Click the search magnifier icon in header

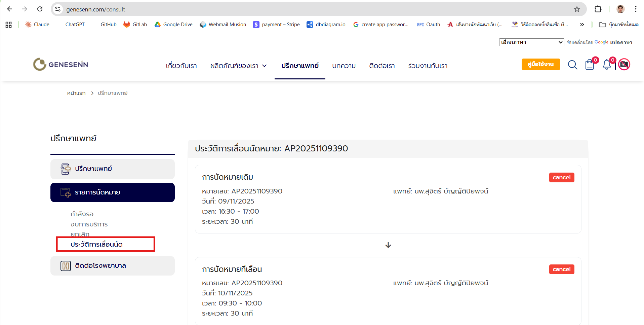[572, 65]
